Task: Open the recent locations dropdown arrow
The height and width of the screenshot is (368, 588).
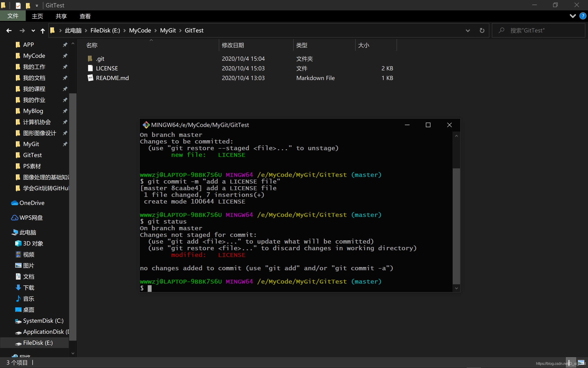Action: (33, 31)
